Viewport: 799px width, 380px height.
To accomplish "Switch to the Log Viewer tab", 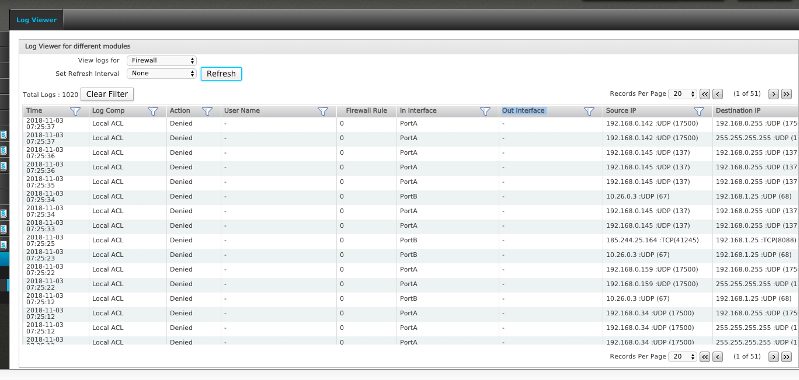I will coord(36,20).
